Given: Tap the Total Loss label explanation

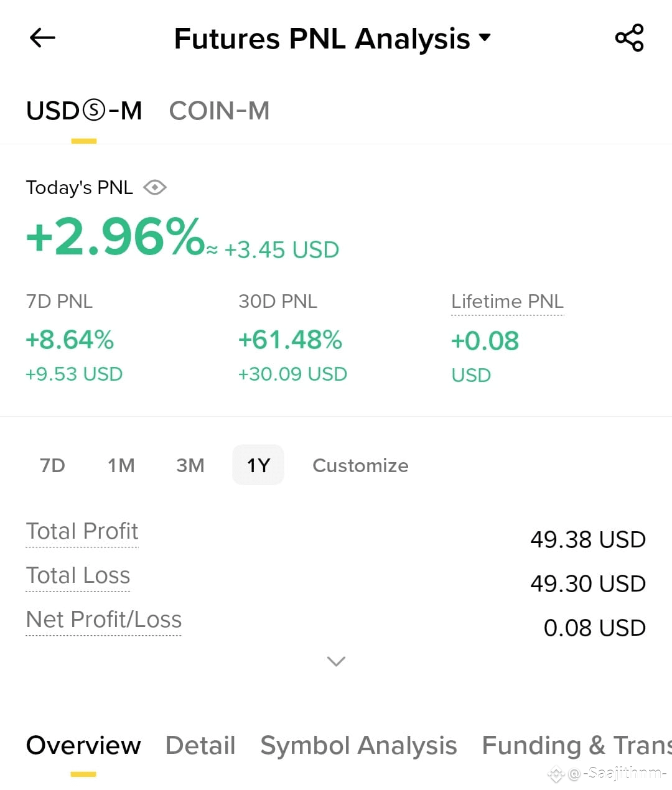Looking at the screenshot, I should [78, 575].
